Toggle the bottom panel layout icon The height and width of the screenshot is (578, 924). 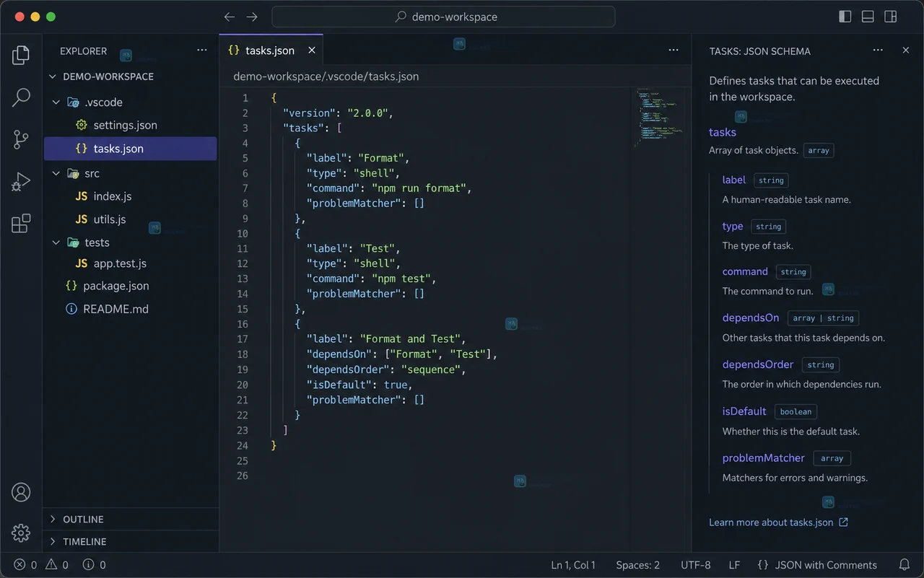click(x=868, y=17)
